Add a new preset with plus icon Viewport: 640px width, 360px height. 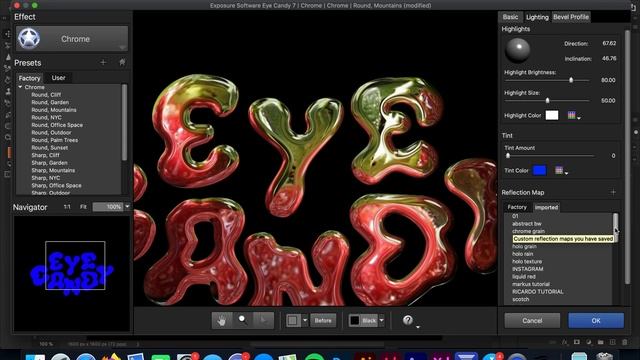click(x=103, y=62)
